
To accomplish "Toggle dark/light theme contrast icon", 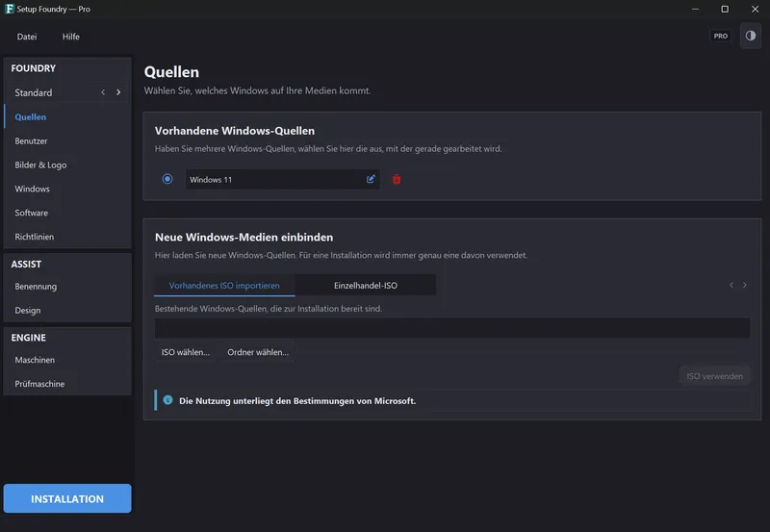I will [x=751, y=36].
